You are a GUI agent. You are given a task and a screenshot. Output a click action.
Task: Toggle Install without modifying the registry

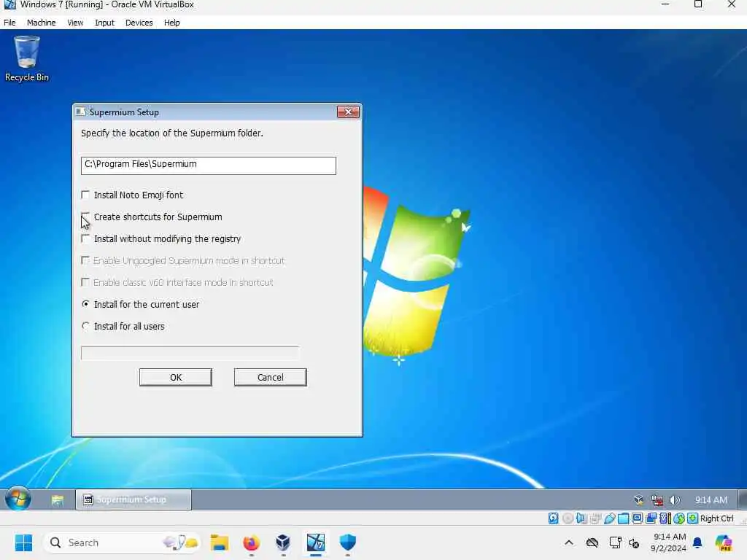[x=85, y=238]
